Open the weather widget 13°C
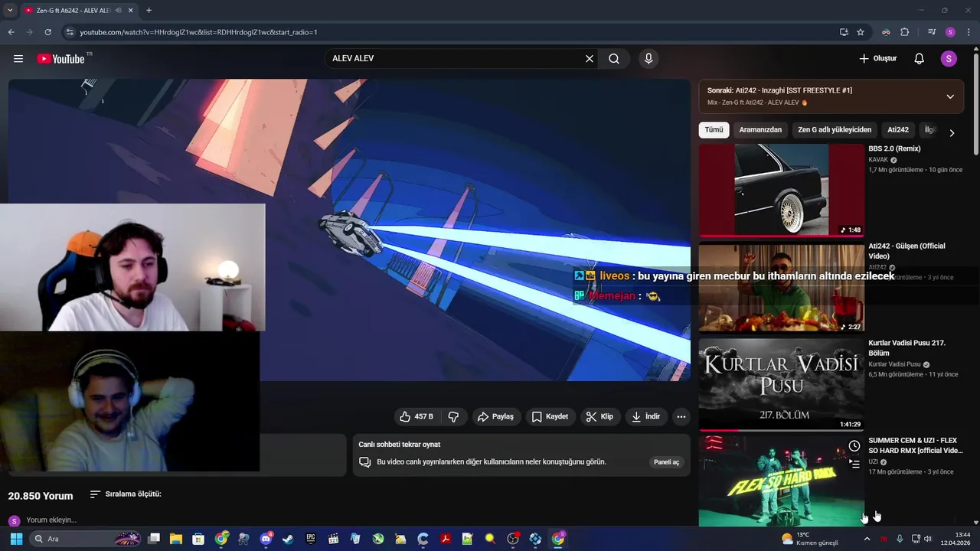980x551 pixels. 810,539
